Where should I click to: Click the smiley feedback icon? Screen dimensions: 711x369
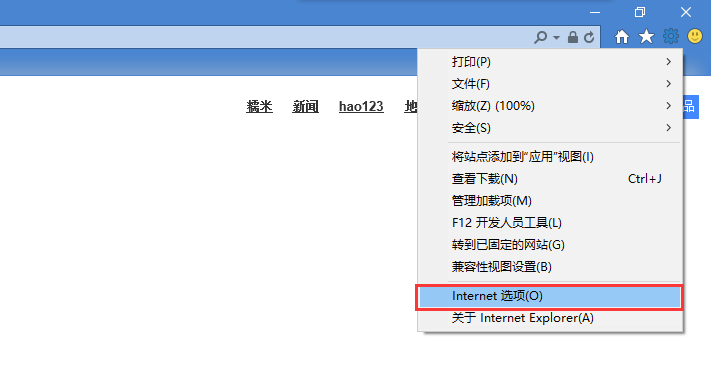pos(695,36)
